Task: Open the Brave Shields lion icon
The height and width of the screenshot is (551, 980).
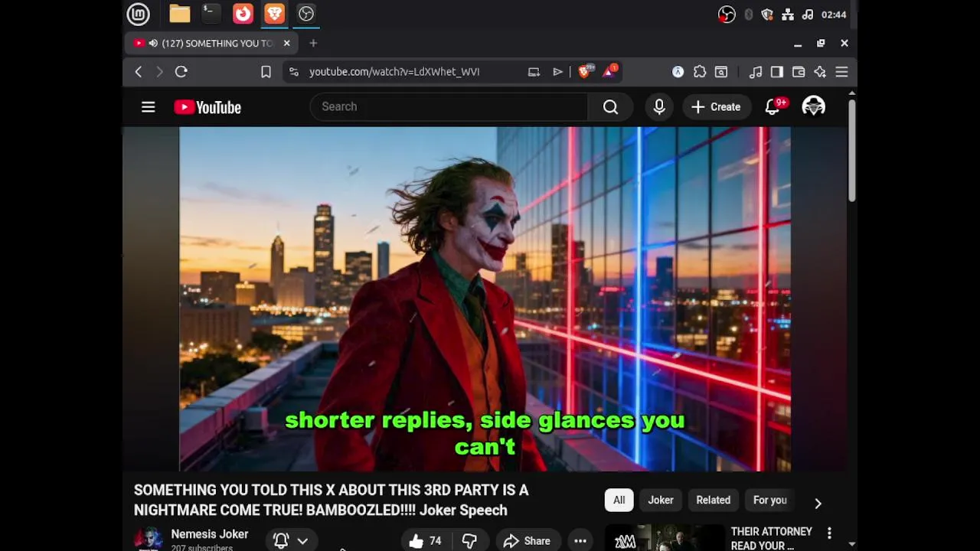Action: pyautogui.click(x=584, y=72)
